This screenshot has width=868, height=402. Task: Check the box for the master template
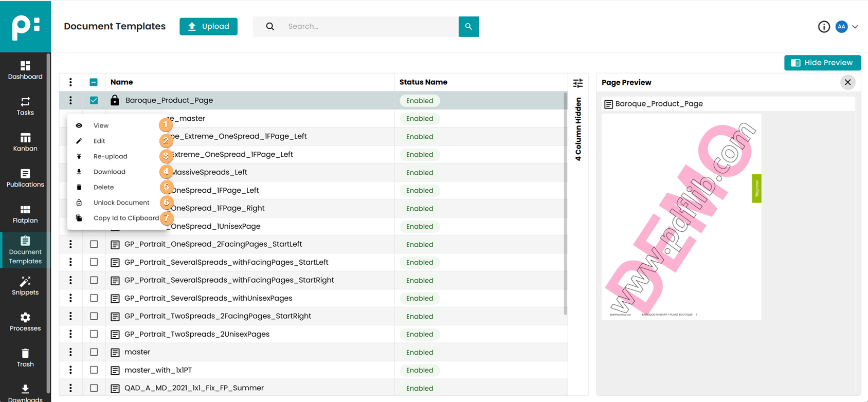tap(94, 352)
